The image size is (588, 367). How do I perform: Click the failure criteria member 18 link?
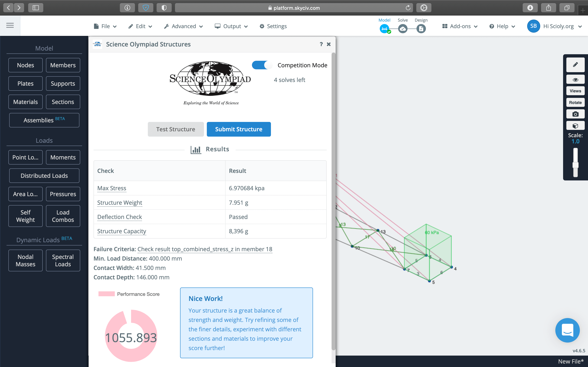(x=205, y=249)
